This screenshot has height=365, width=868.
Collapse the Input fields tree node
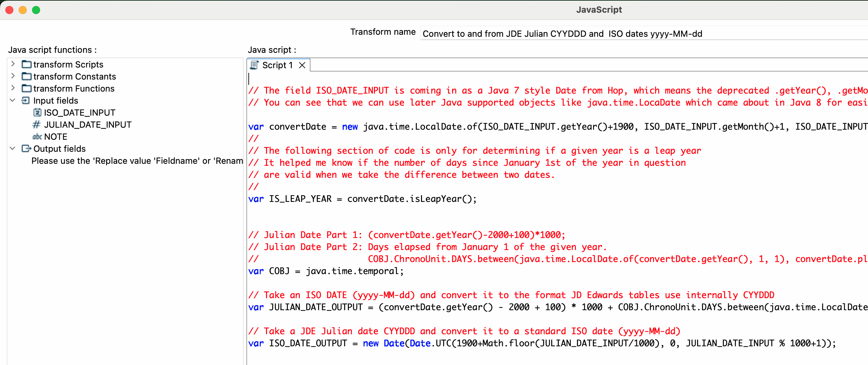pos(13,100)
